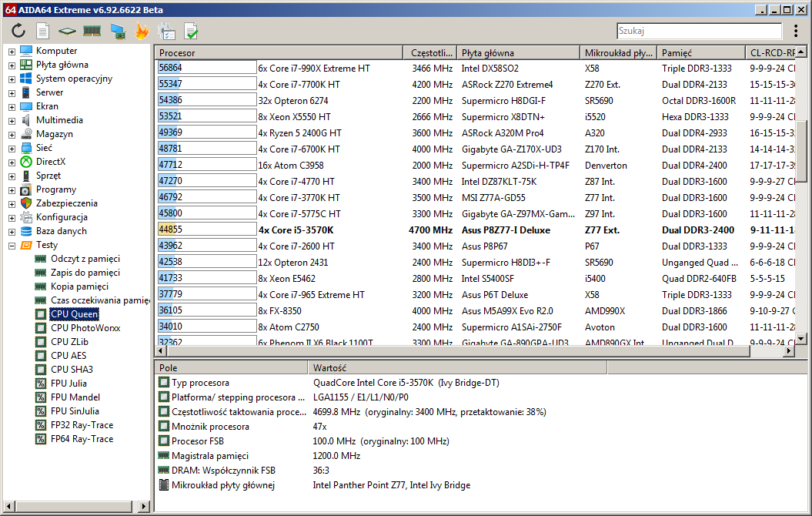Click the memory module toolbar icon
This screenshot has height=516, width=812.
click(x=92, y=31)
